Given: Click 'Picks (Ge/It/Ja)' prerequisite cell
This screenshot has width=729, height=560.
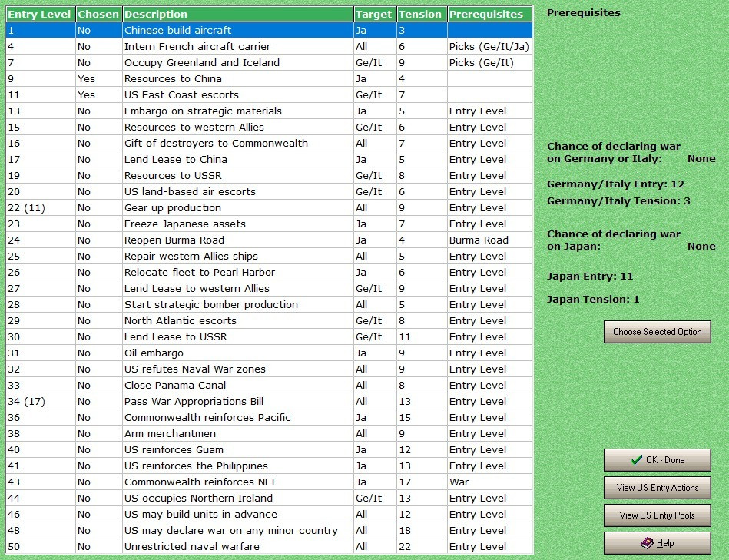Looking at the screenshot, I should [489, 46].
